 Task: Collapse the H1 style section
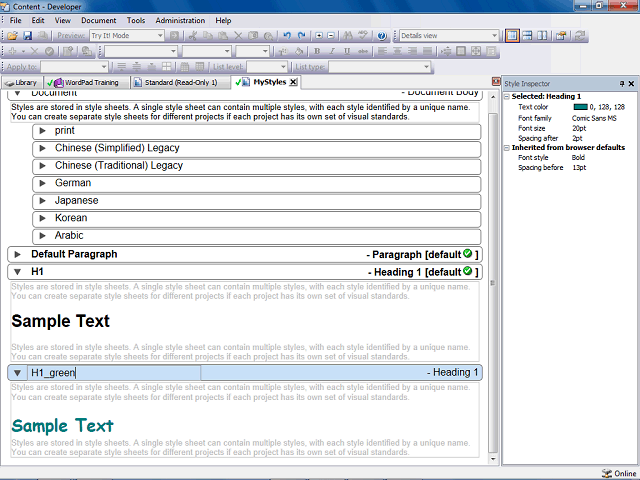point(17,272)
